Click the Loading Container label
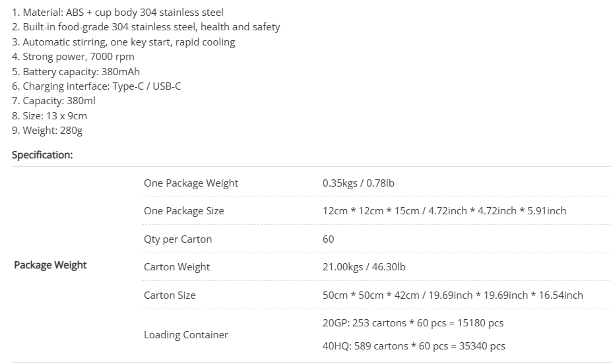Viewport: 611px width, 364px height. [x=186, y=335]
